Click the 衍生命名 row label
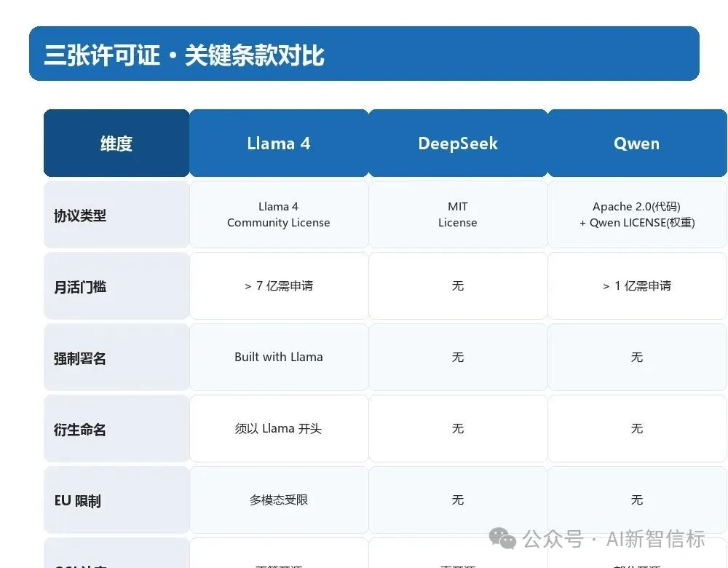Viewport: 728px width, 568px height. [116, 429]
